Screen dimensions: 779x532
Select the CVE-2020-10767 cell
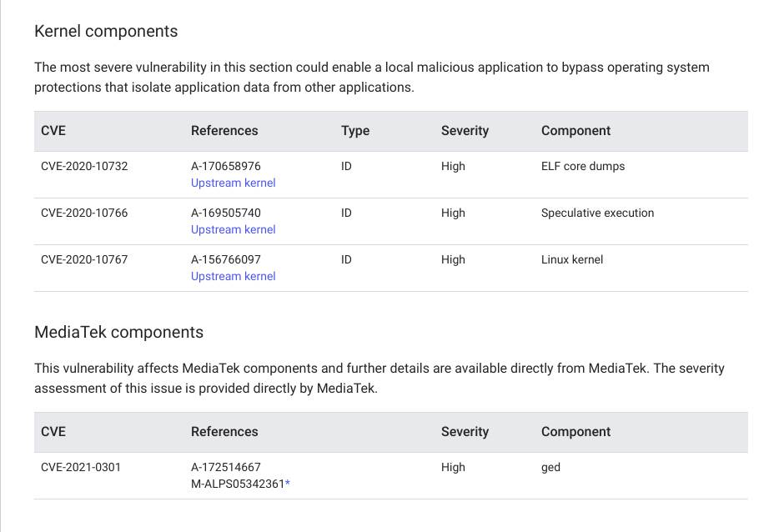(84, 259)
